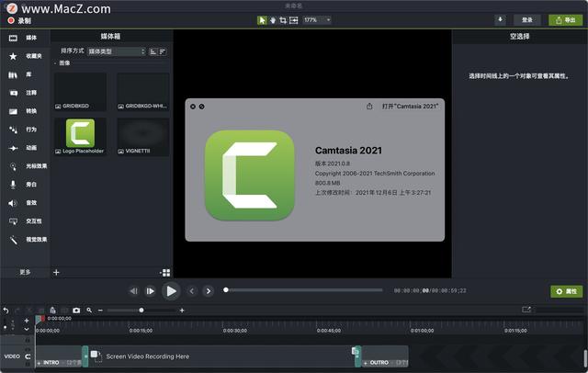Click the plus add track button
588x373 pixels.
[27, 321]
